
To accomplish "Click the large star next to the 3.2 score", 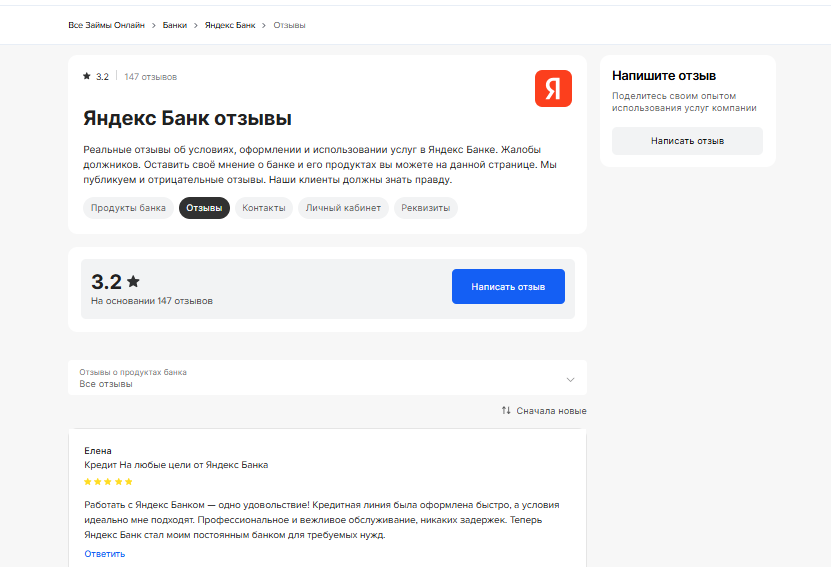I will (x=134, y=281).
